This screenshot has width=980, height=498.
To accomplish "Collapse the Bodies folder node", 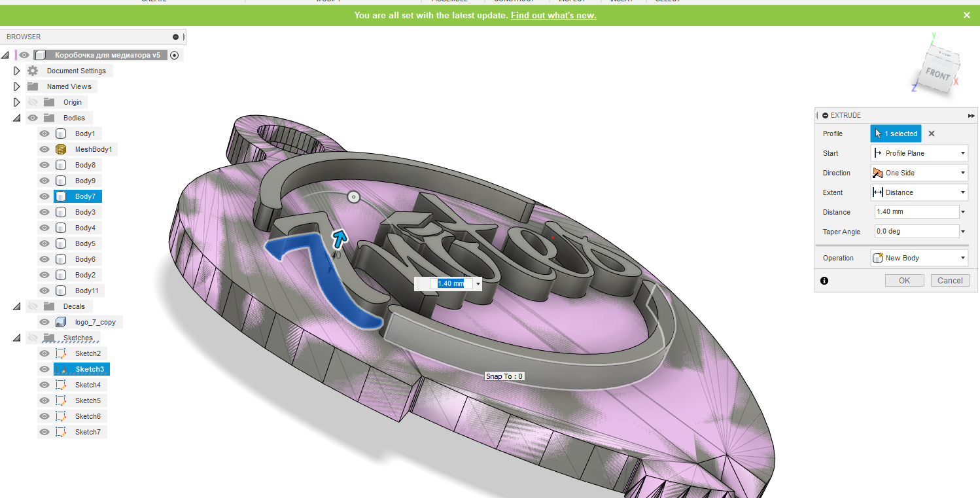I will tap(17, 118).
